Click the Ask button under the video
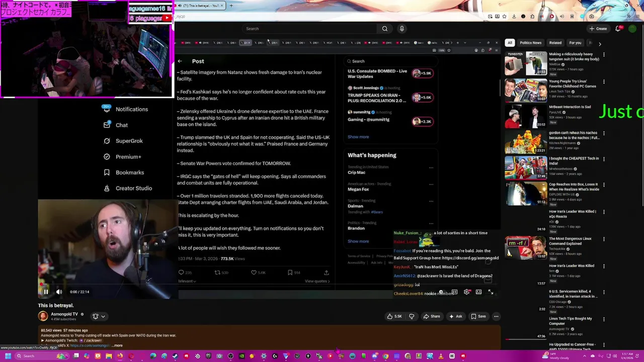This screenshot has width=644, height=362. pos(455,316)
